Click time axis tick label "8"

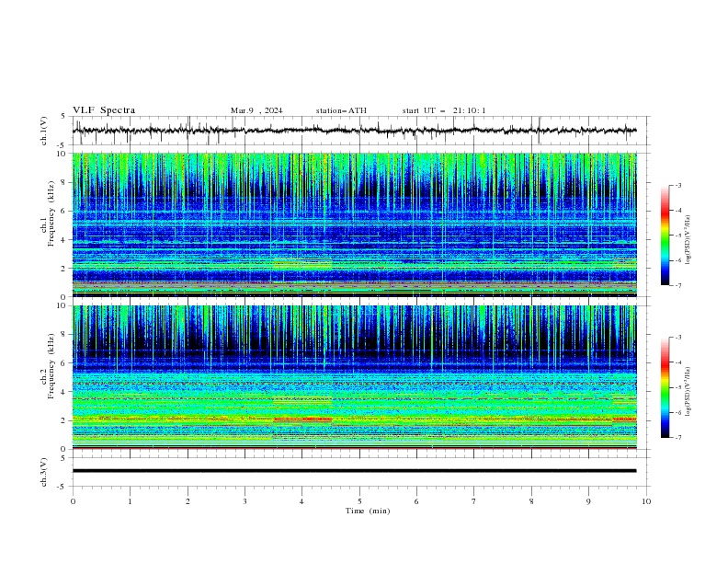(x=531, y=501)
